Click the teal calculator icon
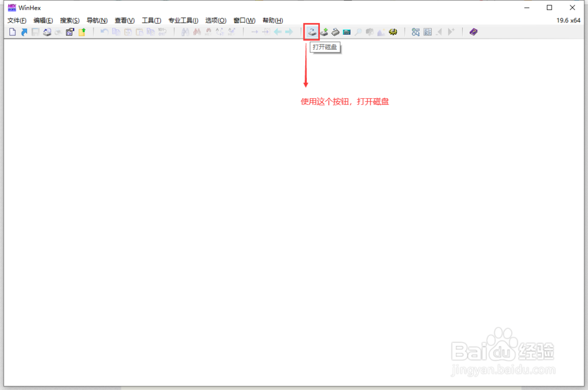The width and height of the screenshot is (588, 390). point(347,32)
